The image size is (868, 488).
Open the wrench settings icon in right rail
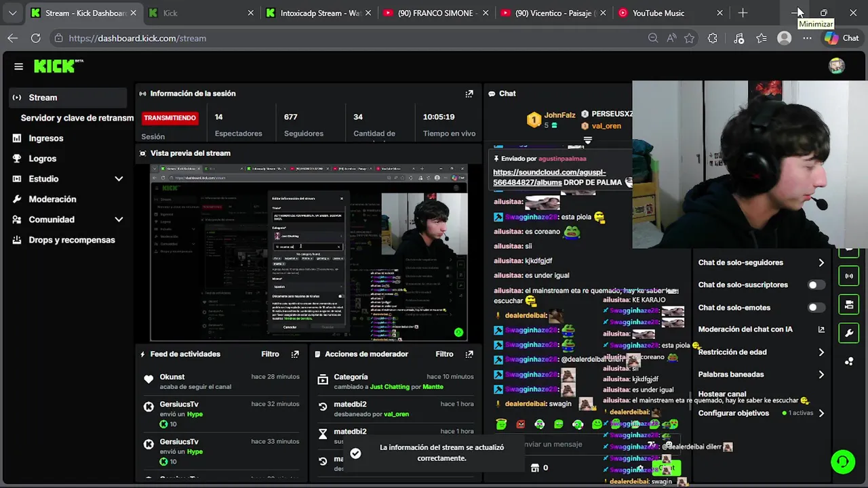[x=849, y=333]
